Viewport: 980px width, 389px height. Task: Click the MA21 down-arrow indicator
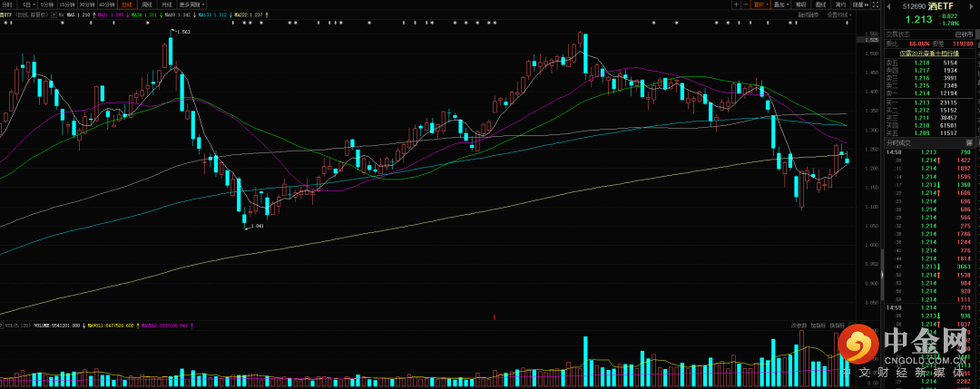click(x=128, y=15)
